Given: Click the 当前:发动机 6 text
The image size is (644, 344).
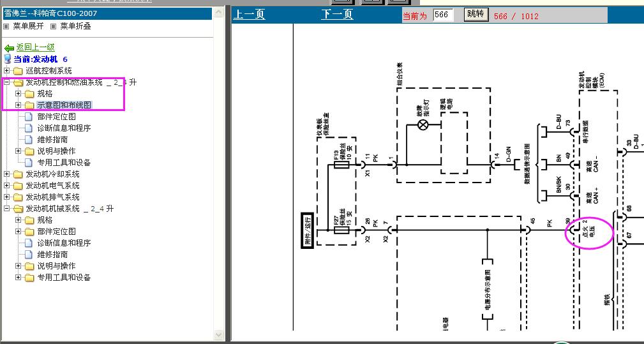Looking at the screenshot, I should coord(41,59).
